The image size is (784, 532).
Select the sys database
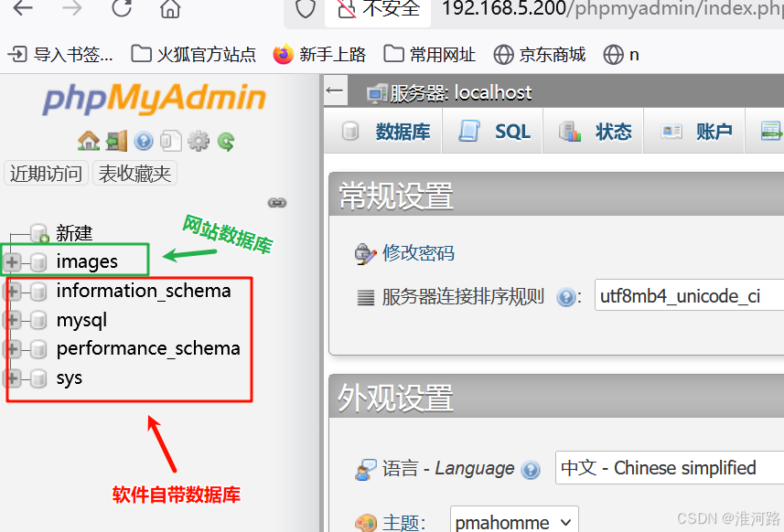[x=70, y=378]
